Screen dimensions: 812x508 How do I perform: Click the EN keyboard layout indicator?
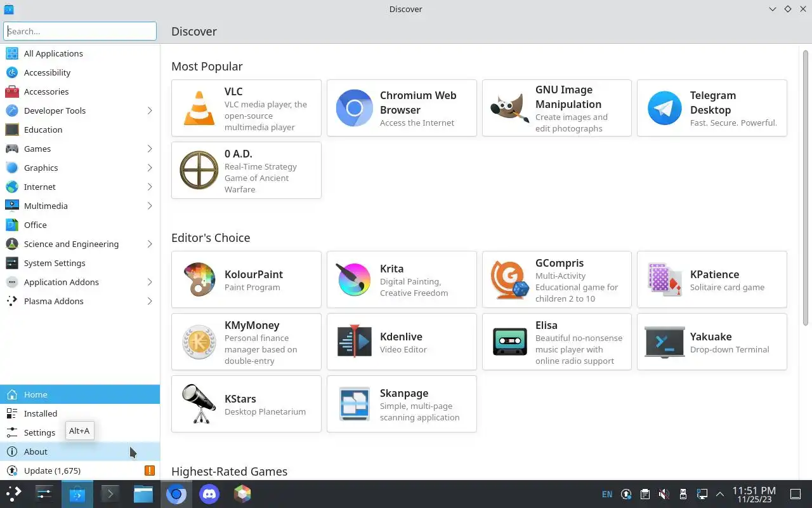607,494
